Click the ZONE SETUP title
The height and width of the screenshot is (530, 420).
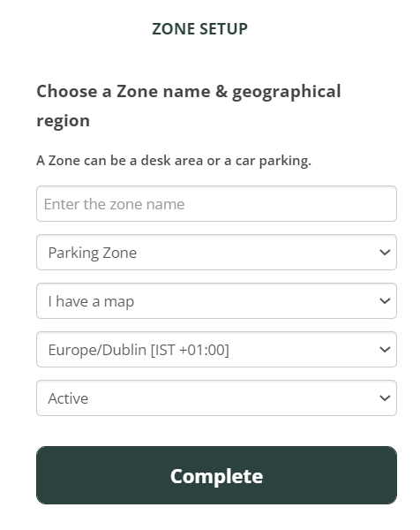click(200, 29)
